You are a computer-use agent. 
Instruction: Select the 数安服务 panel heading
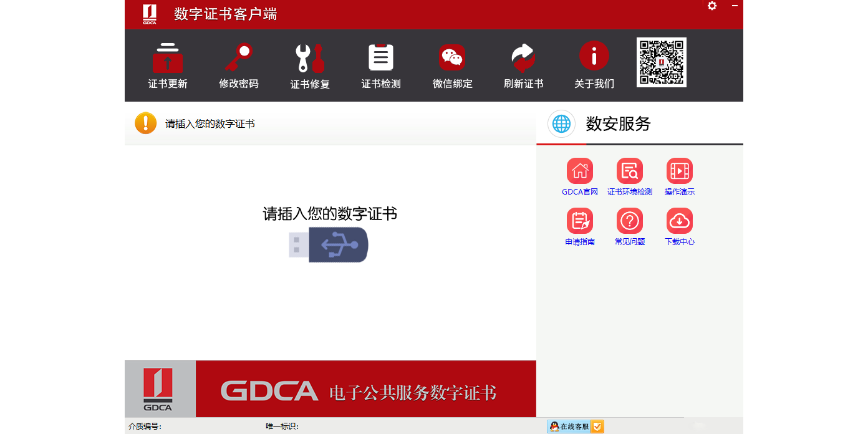pos(618,123)
